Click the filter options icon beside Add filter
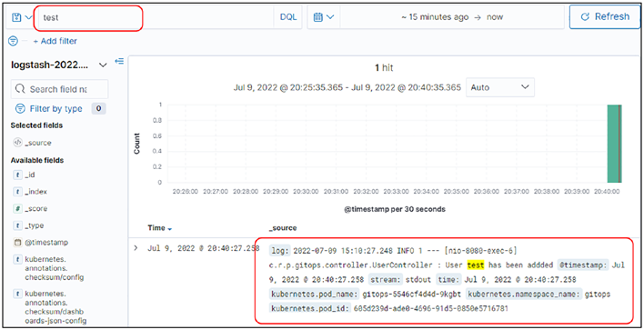This screenshot has height=330, width=644. [13, 41]
